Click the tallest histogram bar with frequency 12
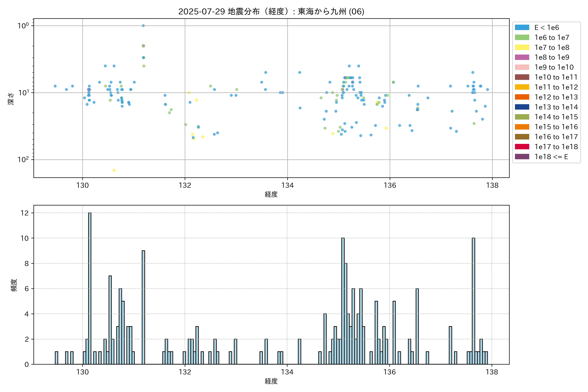This screenshot has width=588, height=392. (x=90, y=288)
